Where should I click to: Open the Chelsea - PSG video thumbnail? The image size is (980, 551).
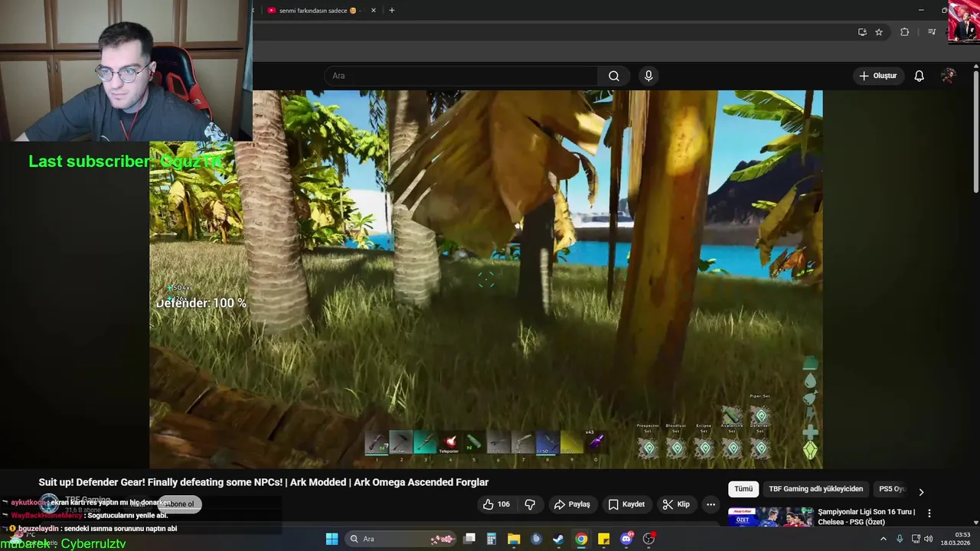[x=770, y=517]
